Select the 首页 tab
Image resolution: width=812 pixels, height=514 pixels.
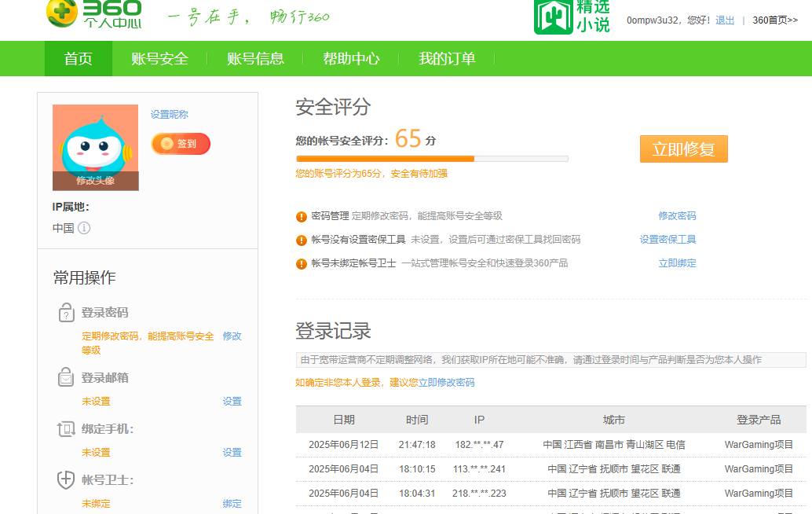(78, 58)
